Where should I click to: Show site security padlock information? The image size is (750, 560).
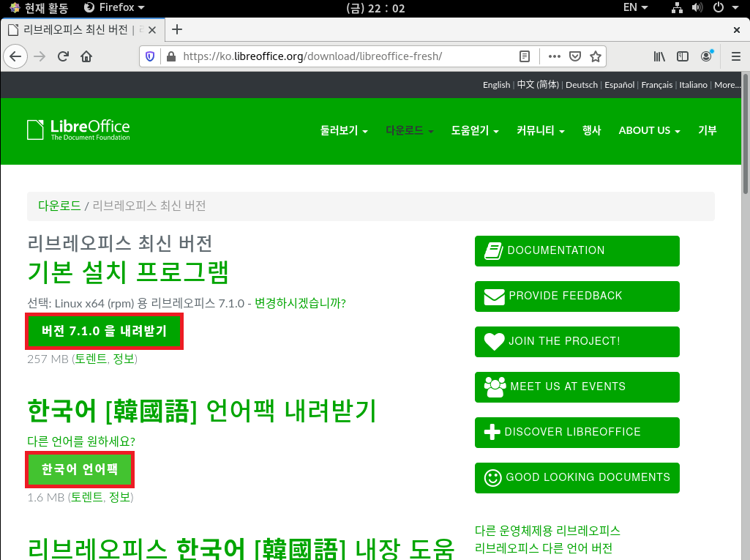170,56
